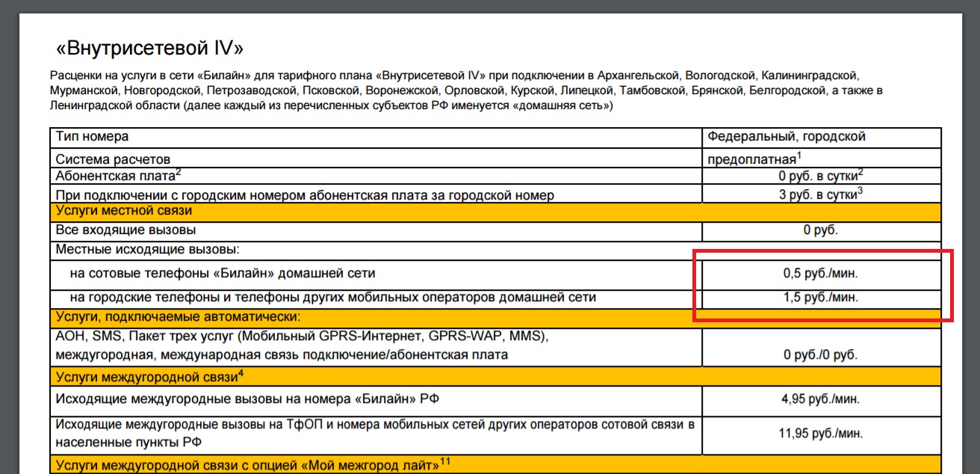Select 'Местные исходящие вызовы:' label
The width and height of the screenshot is (980, 474).
[148, 249]
